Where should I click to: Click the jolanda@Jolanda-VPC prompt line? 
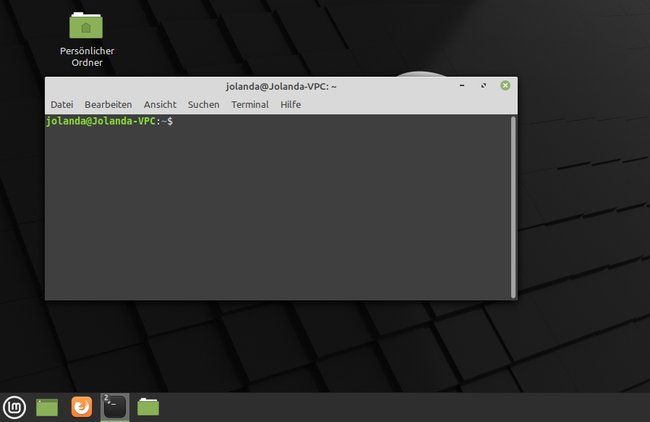[x=109, y=121]
